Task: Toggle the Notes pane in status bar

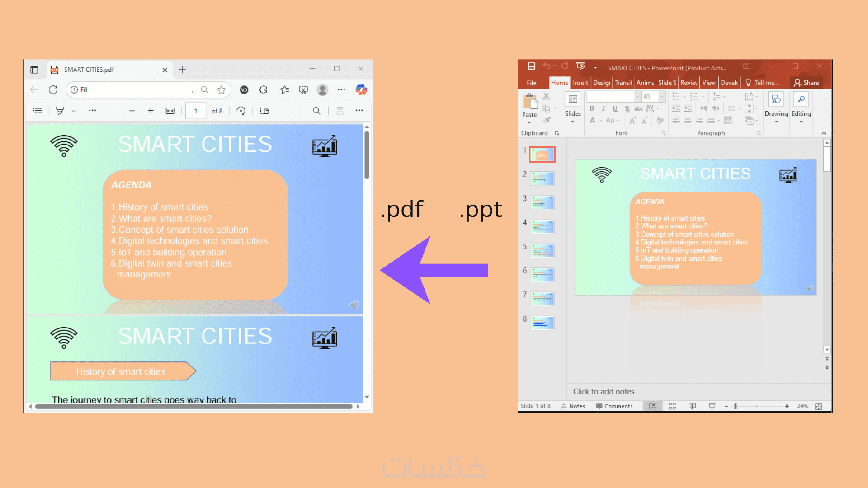Action: [x=573, y=406]
